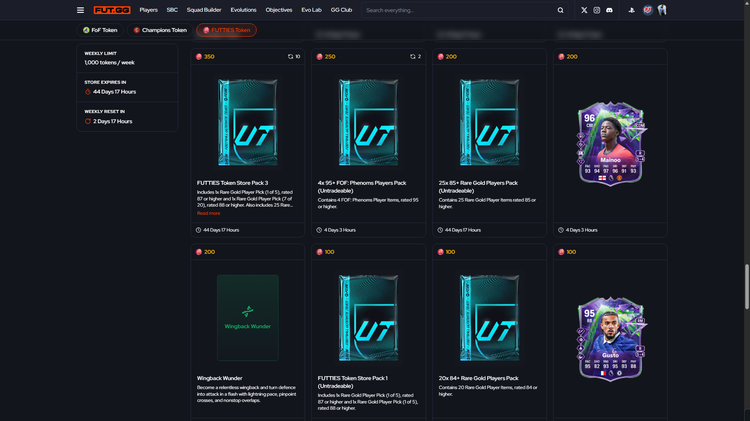This screenshot has width=750, height=421.
Task: Click '4 Days 3 Hours' on Phenoms pack
Action: [340, 230]
